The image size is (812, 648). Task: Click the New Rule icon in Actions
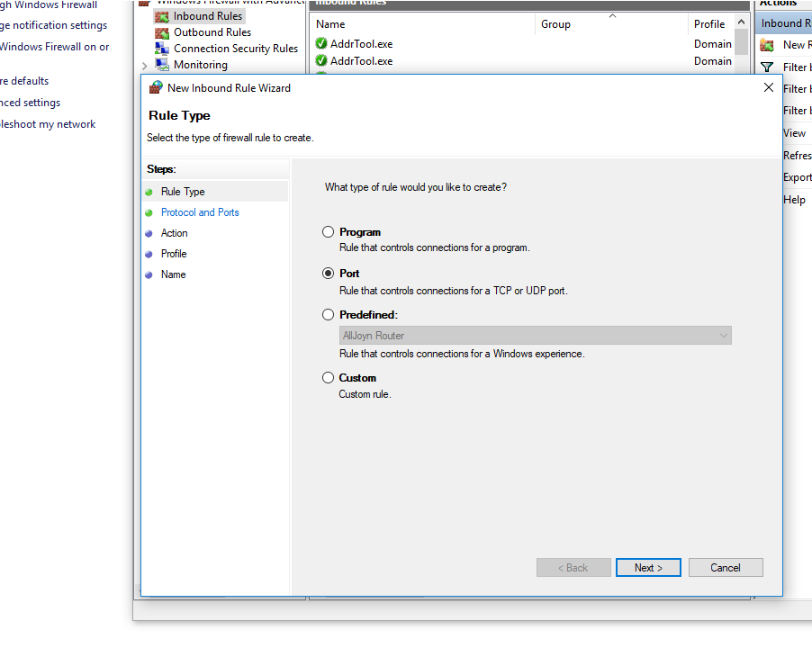click(767, 45)
